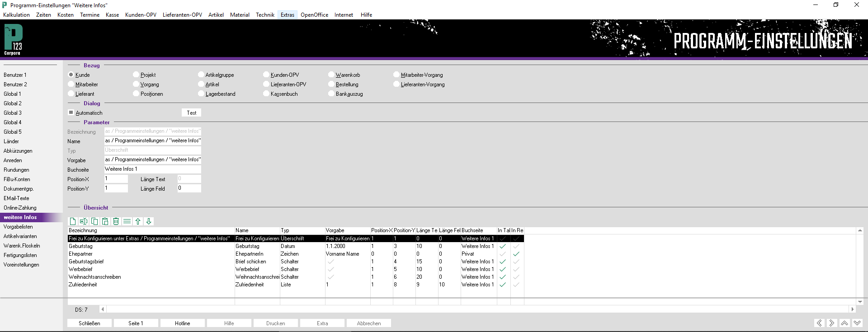The image size is (868, 332).
Task: Click the three-lines list icon in overview toolbar
Action: click(x=127, y=221)
